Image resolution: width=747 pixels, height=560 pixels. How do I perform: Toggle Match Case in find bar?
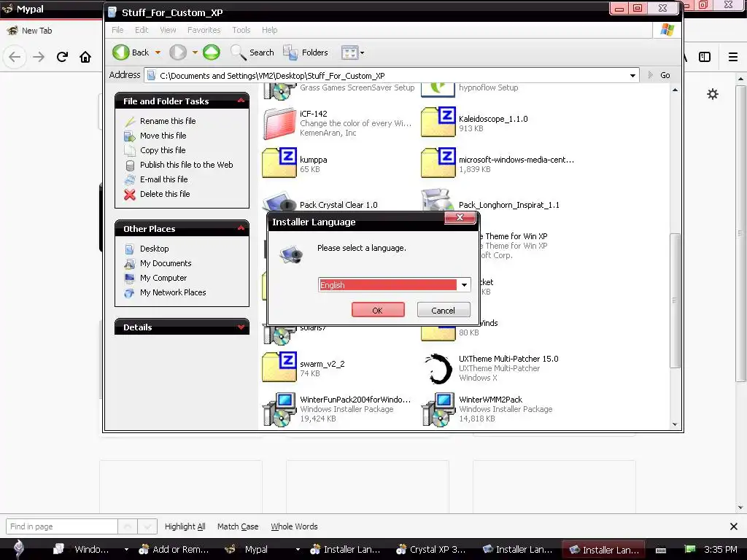click(238, 526)
